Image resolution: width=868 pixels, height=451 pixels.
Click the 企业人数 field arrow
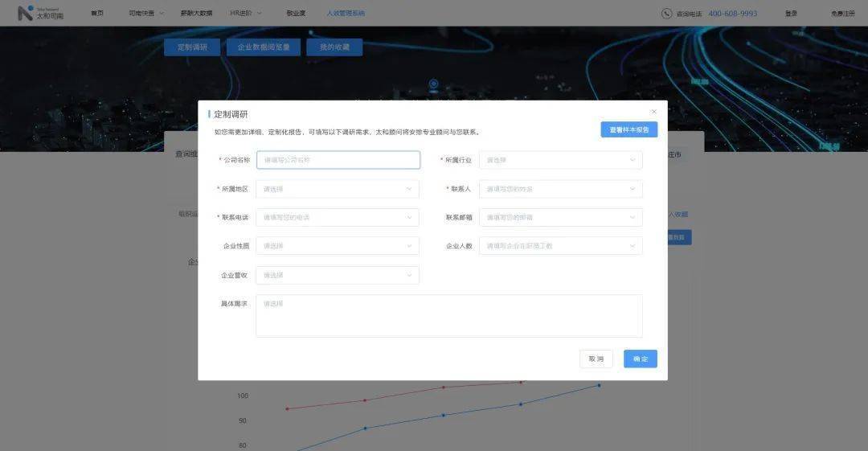click(x=633, y=246)
